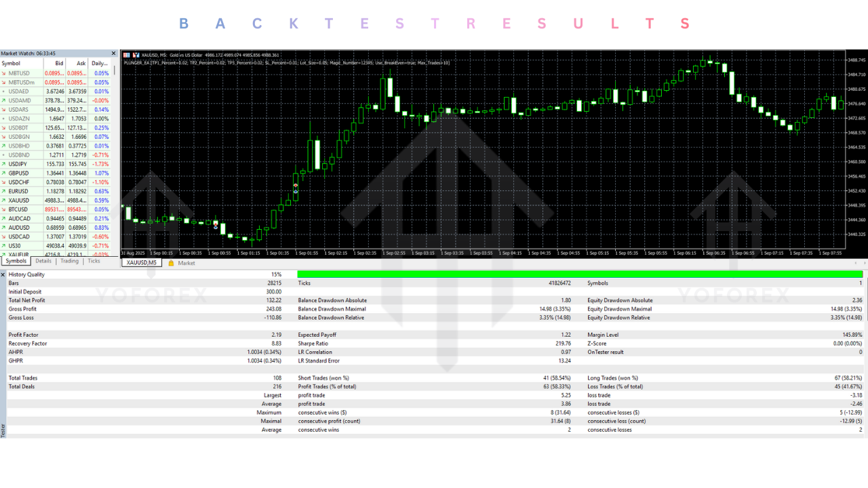Sort by the Daily change column header
Screen dimensions: 868x488
pos(100,63)
